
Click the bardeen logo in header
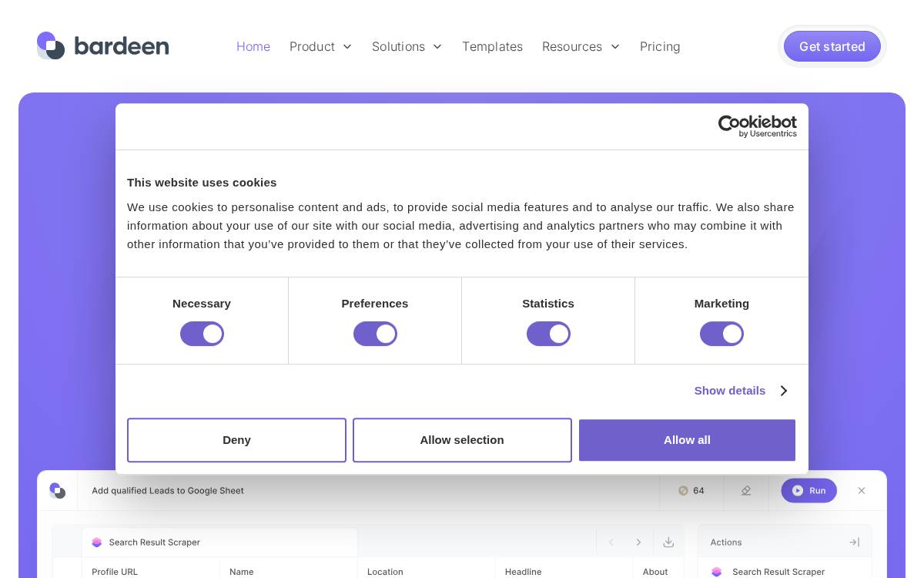pyautogui.click(x=102, y=46)
